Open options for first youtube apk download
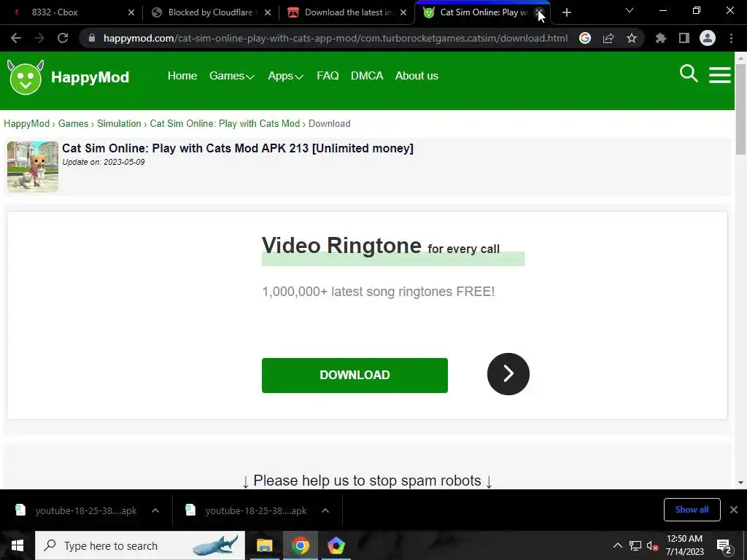This screenshot has height=560, width=747. click(x=155, y=510)
